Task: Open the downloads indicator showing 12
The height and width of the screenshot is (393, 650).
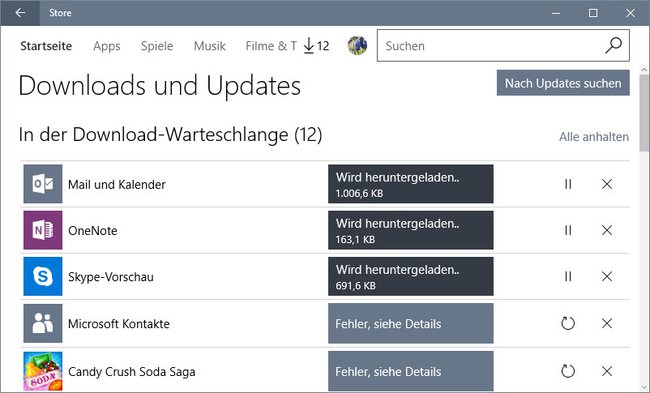Action: (316, 46)
